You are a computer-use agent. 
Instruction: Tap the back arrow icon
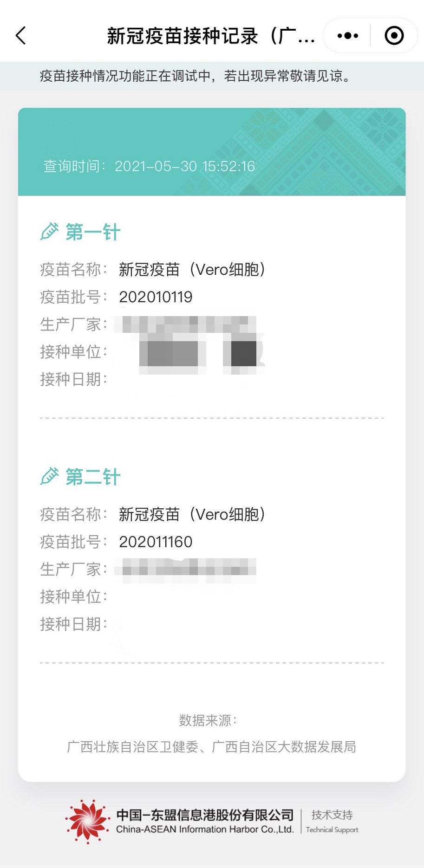pos(21,36)
